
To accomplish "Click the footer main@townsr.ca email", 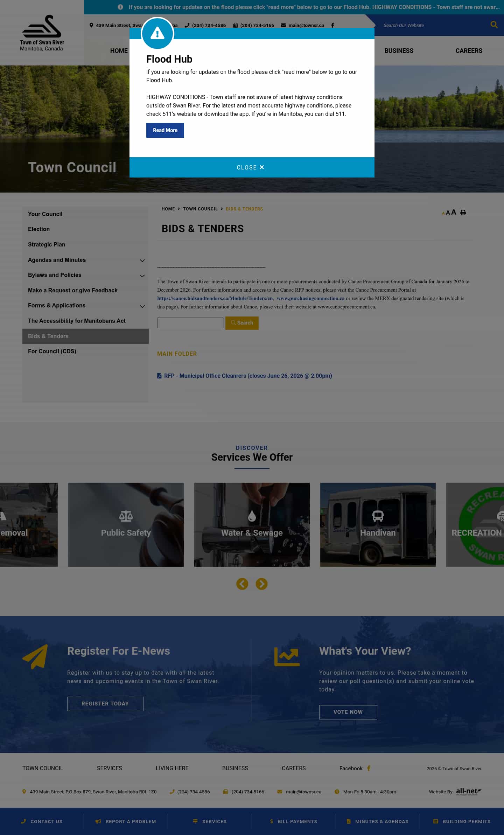I will (303, 792).
